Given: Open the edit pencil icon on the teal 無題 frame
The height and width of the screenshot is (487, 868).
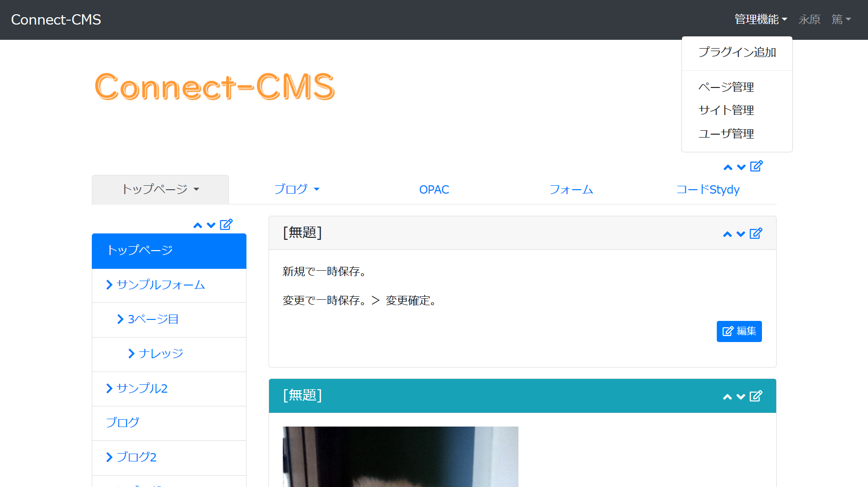Looking at the screenshot, I should pyautogui.click(x=756, y=396).
